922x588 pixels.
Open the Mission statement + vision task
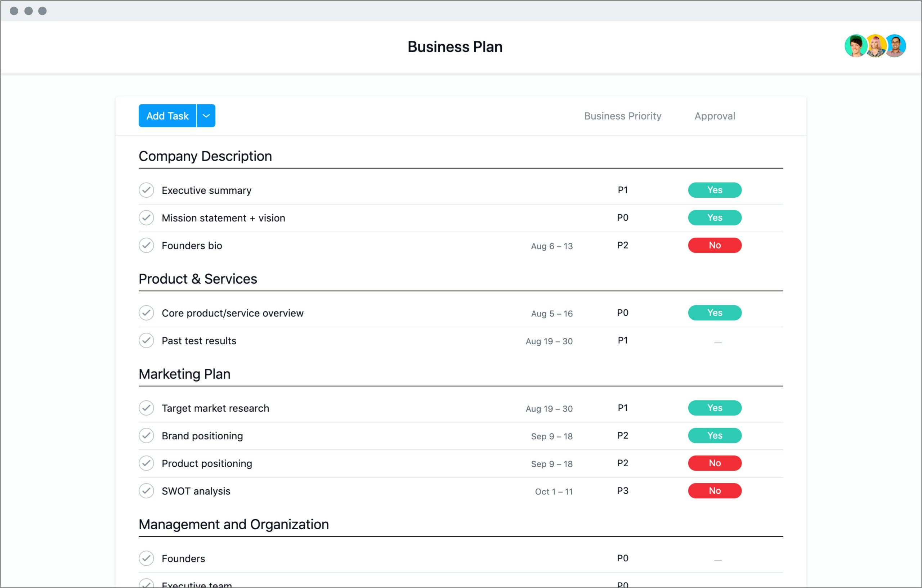223,218
